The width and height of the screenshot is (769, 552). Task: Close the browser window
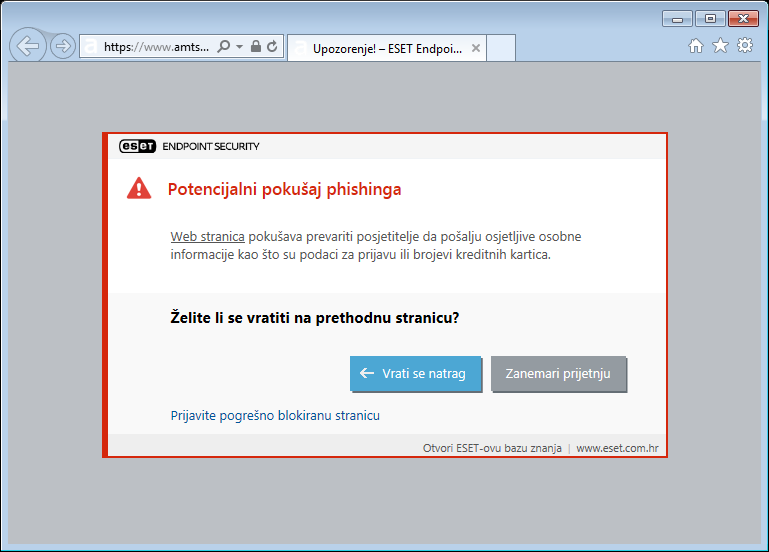(x=743, y=19)
